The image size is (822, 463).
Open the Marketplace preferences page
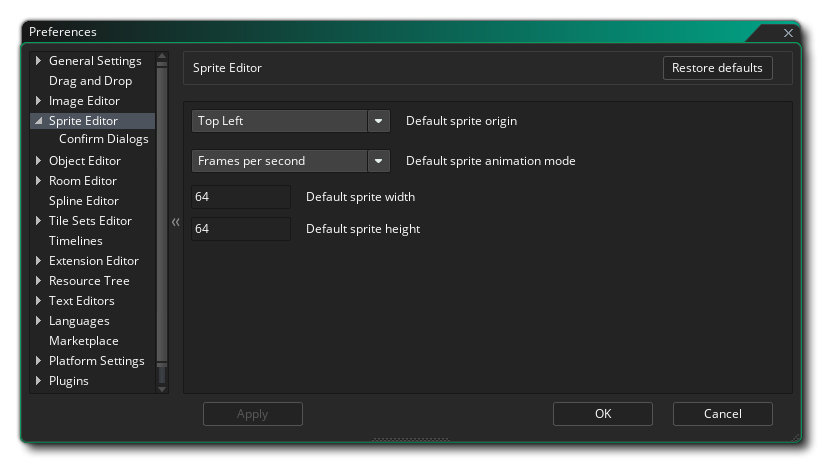tap(83, 341)
